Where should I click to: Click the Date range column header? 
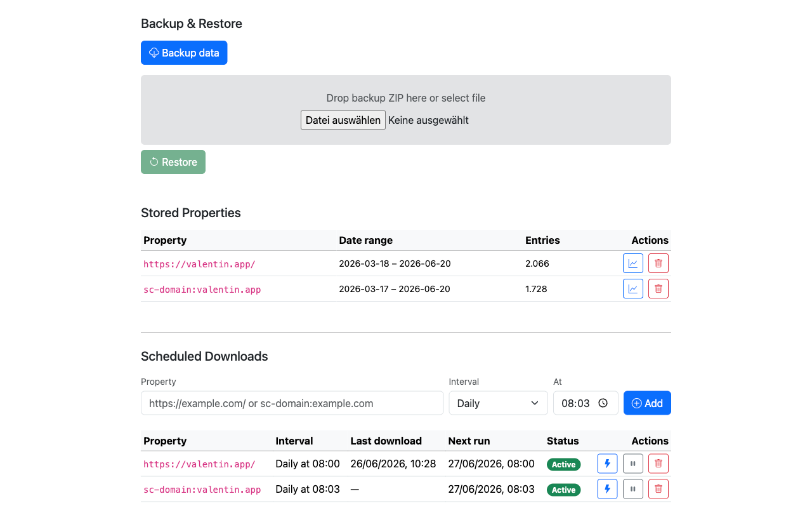pos(366,240)
